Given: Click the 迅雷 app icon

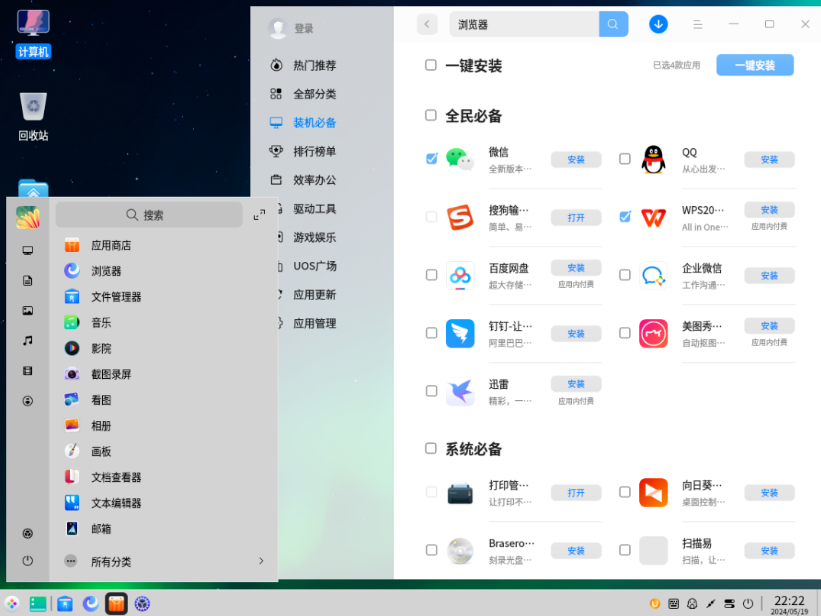Looking at the screenshot, I should point(460,392).
